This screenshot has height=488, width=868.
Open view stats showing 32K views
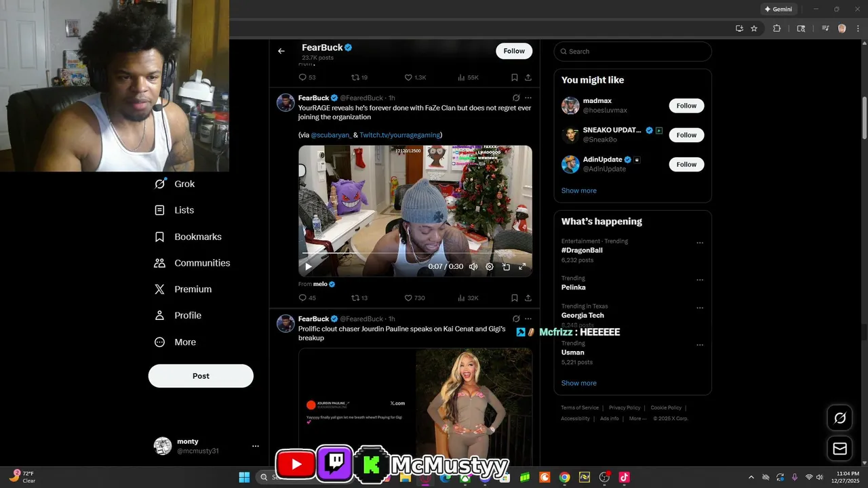pos(469,298)
